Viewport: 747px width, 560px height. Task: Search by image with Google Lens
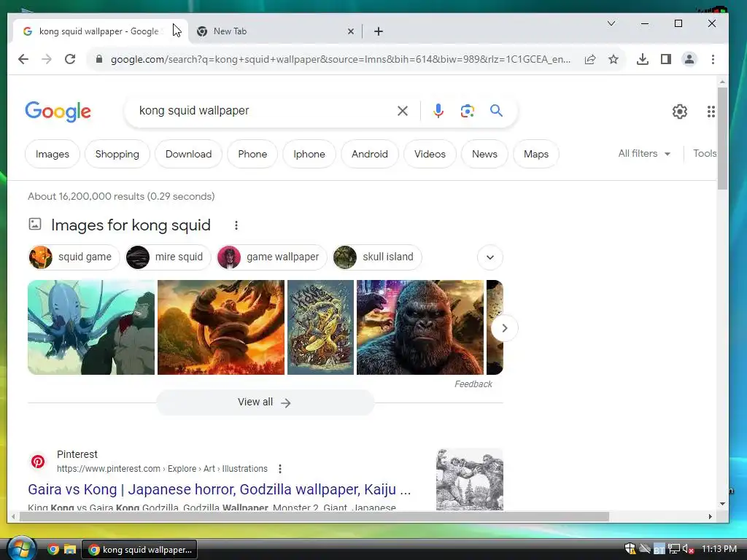pos(467,111)
